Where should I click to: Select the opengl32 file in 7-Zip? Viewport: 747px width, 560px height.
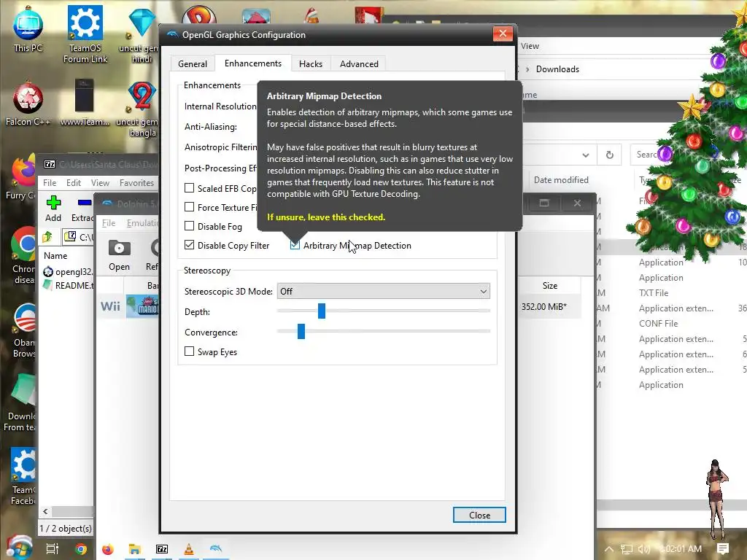point(68,272)
